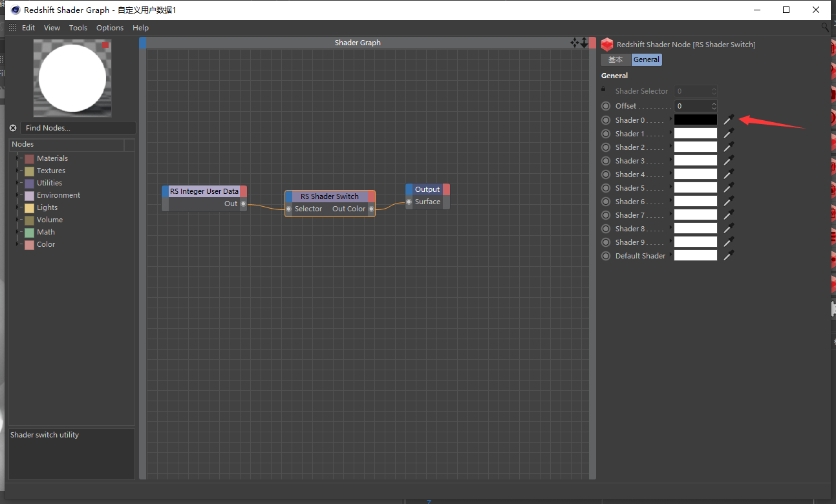This screenshot has height=504, width=836.
Task: Click the pan arrows icon in Shader Graph header
Action: [574, 43]
